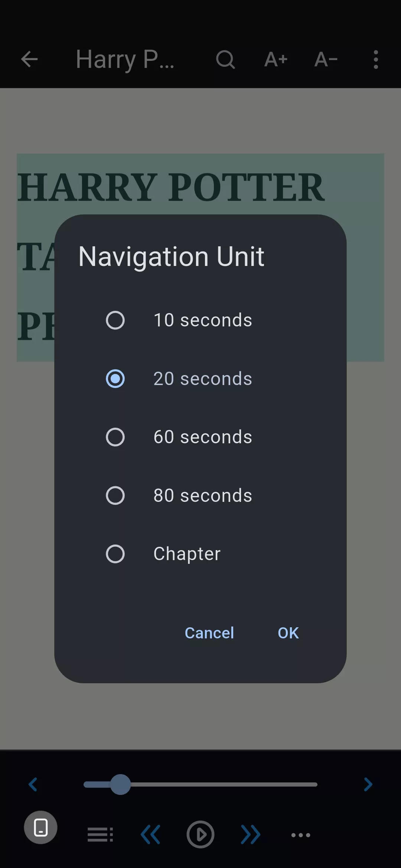Tap the back arrow icon
The image size is (401, 868).
pos(30,59)
